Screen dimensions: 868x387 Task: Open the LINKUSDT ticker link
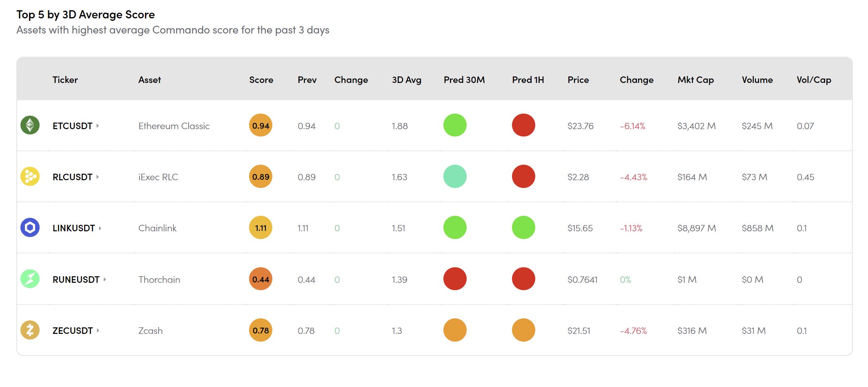pos(73,228)
